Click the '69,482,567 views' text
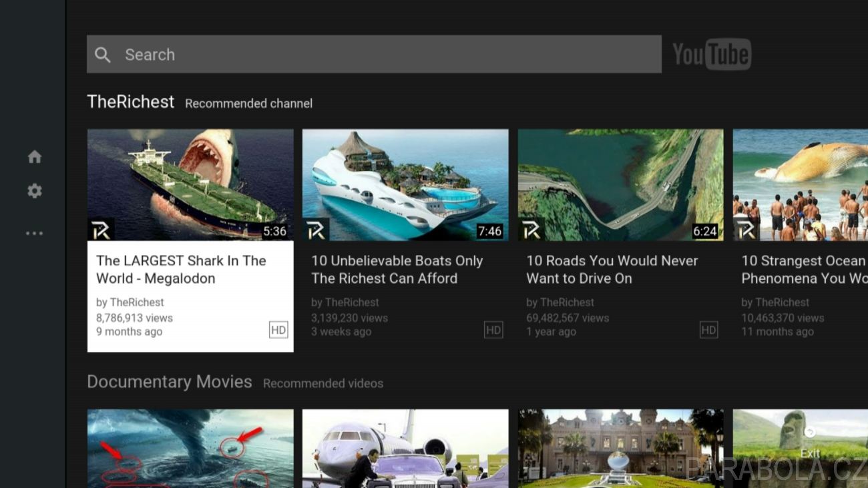The height and width of the screenshot is (488, 868). [x=568, y=318]
